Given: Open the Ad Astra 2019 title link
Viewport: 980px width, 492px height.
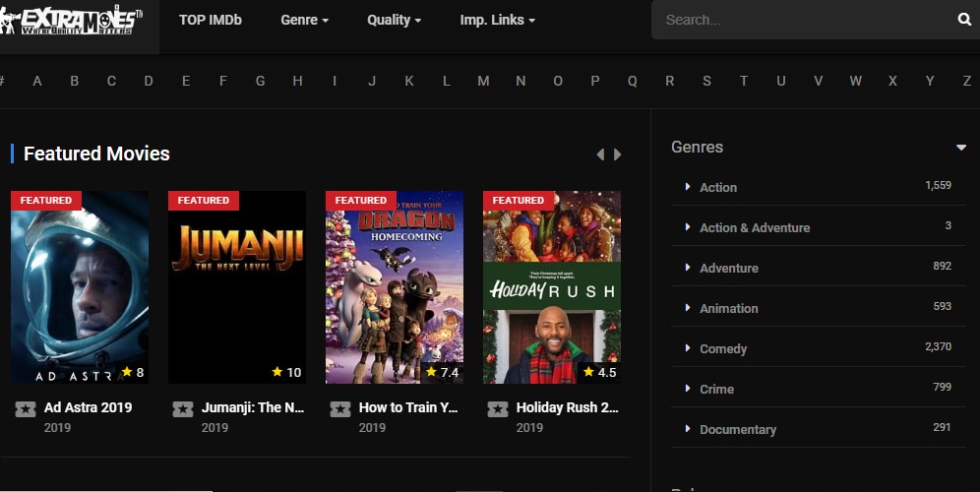Looking at the screenshot, I should (89, 407).
